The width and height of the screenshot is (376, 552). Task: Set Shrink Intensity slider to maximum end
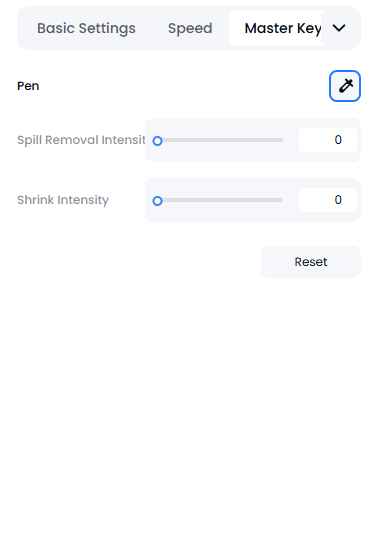tap(282, 200)
